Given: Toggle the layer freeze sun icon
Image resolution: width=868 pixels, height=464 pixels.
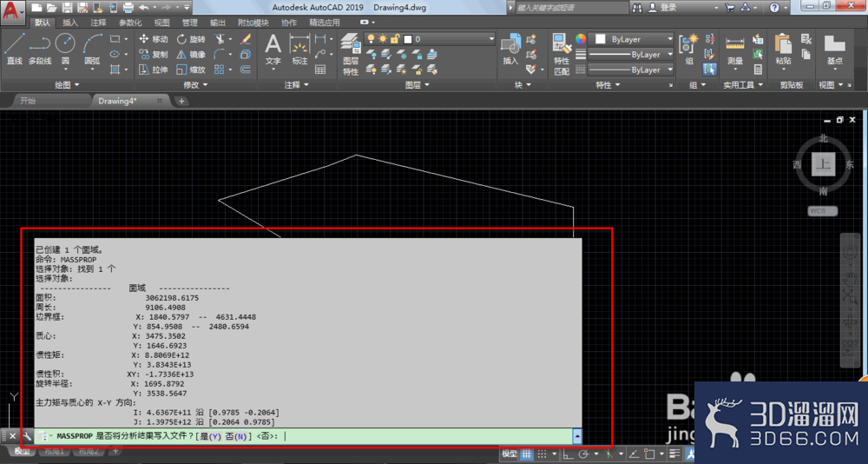Looking at the screenshot, I should 383,39.
